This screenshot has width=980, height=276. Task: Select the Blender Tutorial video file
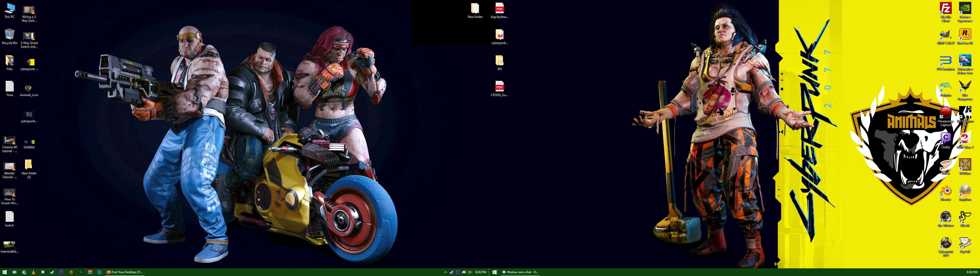9,170
